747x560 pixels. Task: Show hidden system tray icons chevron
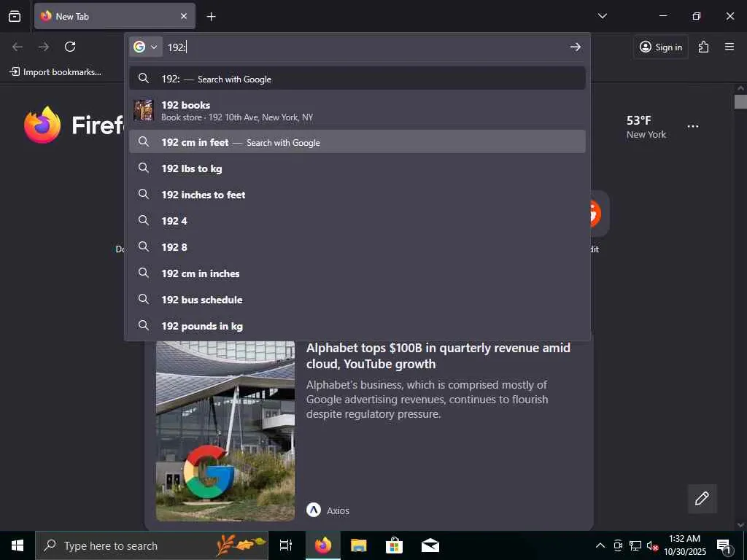click(600, 545)
